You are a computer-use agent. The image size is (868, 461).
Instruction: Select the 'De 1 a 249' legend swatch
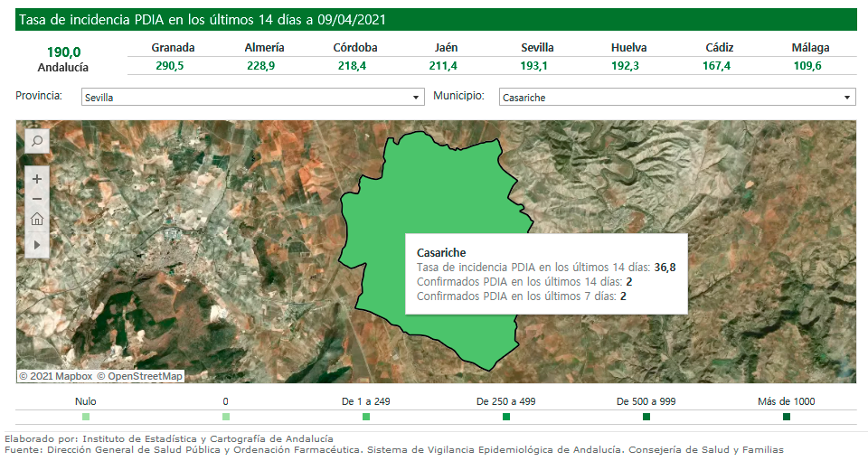click(366, 417)
